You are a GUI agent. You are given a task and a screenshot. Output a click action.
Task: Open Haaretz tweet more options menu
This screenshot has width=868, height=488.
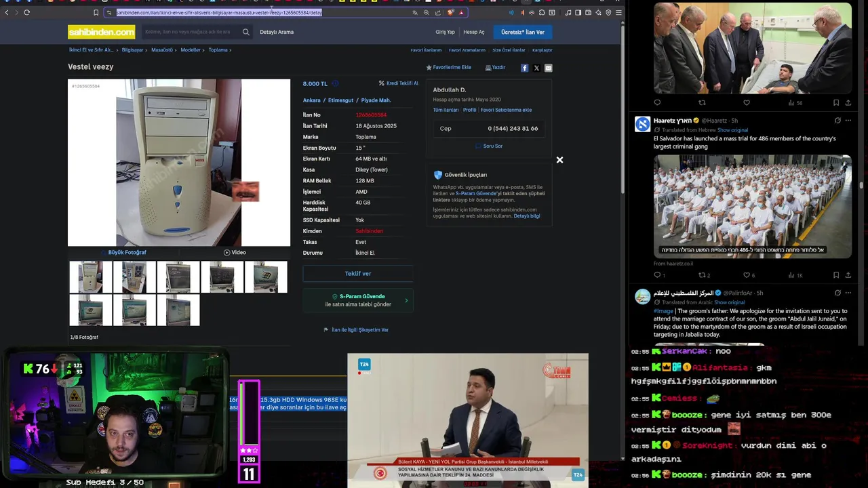pos(848,121)
